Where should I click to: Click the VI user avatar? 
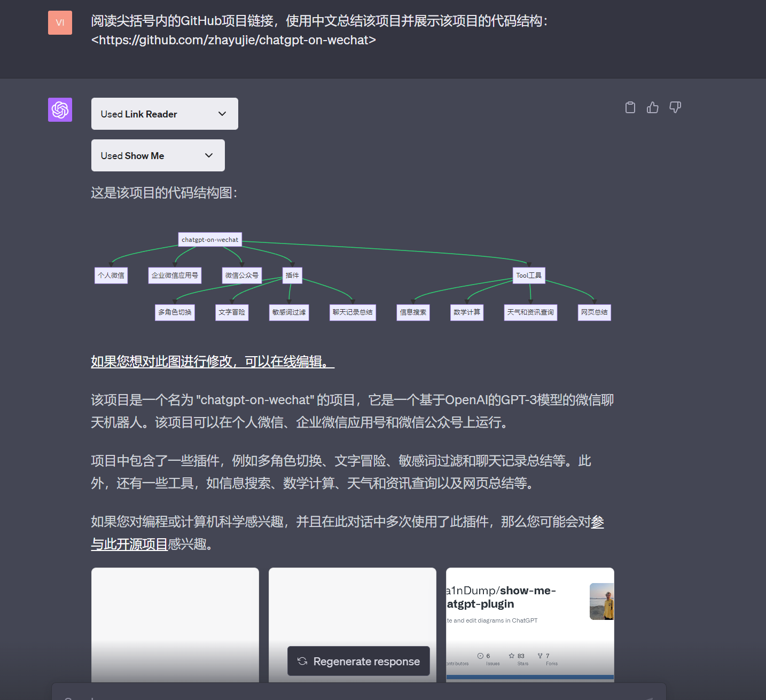60,22
